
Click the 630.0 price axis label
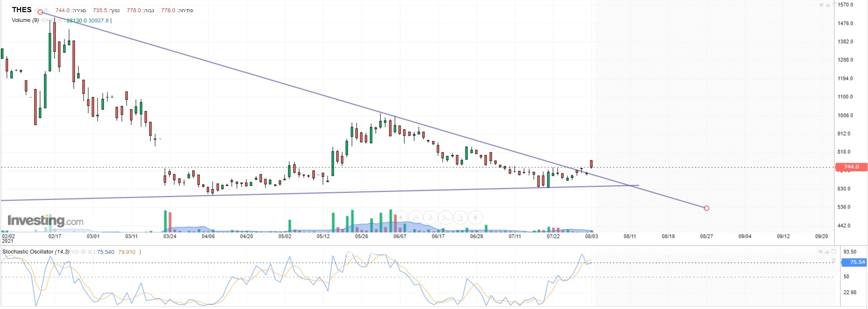[844, 189]
